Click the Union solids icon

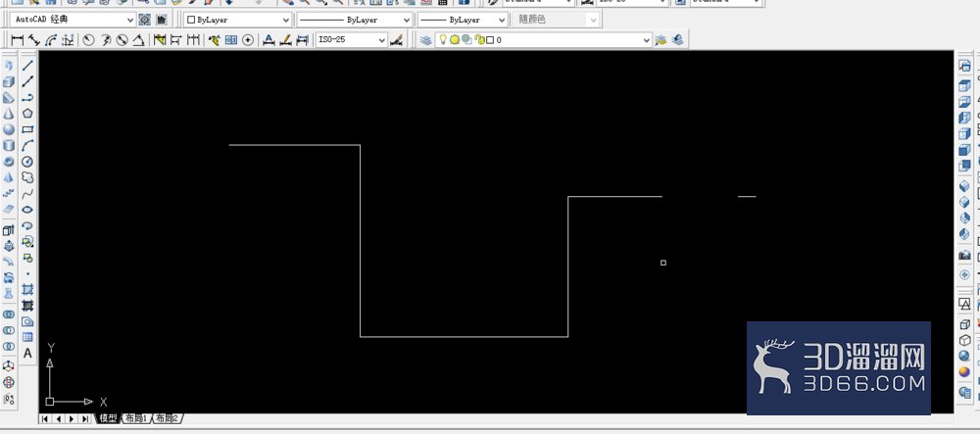(x=9, y=314)
